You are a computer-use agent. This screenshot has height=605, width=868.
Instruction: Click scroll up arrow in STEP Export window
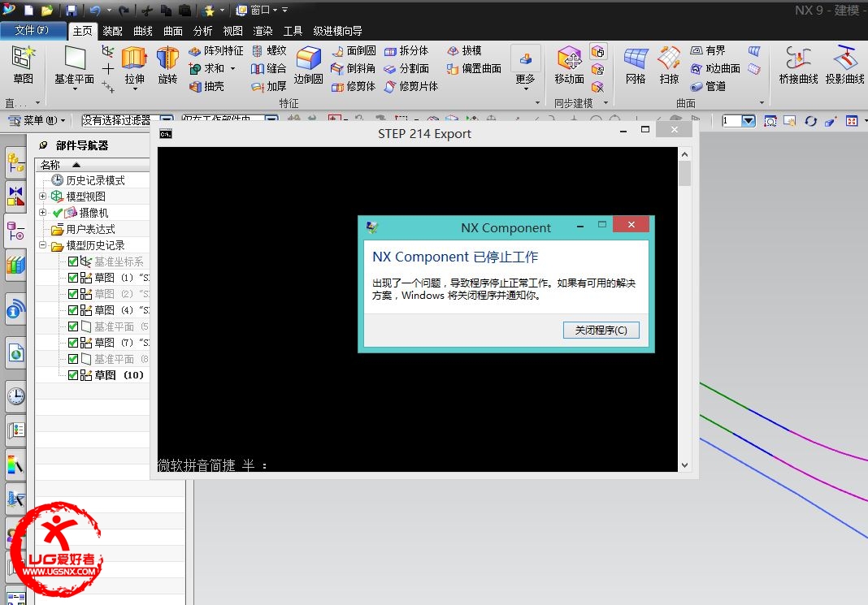point(685,154)
